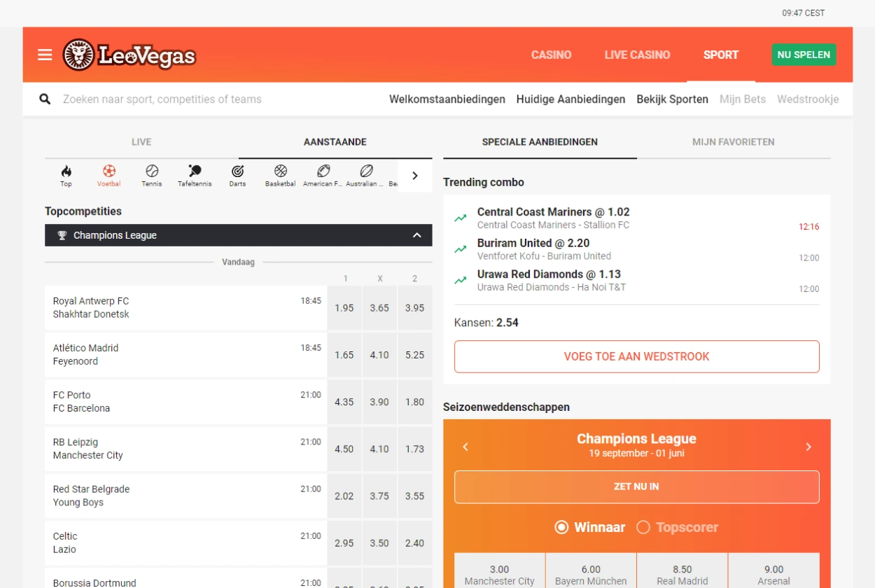Screen dimensions: 875x588
Task: Open FC Porto vs FC Barcelona match
Action: pos(185,402)
